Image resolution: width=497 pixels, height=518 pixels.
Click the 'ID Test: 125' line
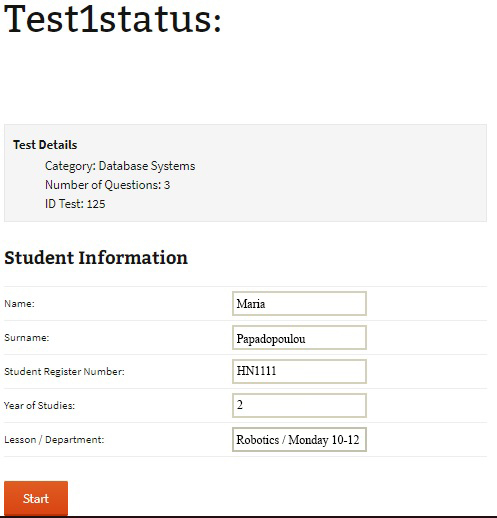[x=75, y=204]
